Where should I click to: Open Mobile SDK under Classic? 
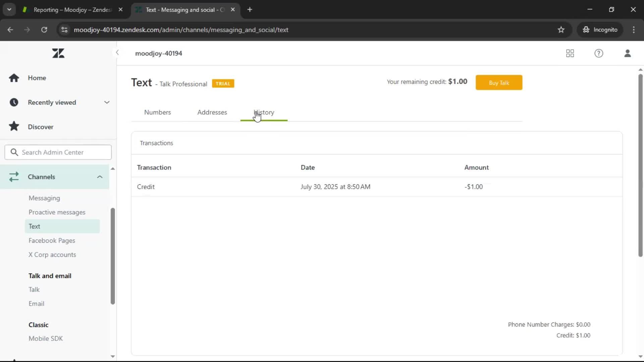coord(46,339)
